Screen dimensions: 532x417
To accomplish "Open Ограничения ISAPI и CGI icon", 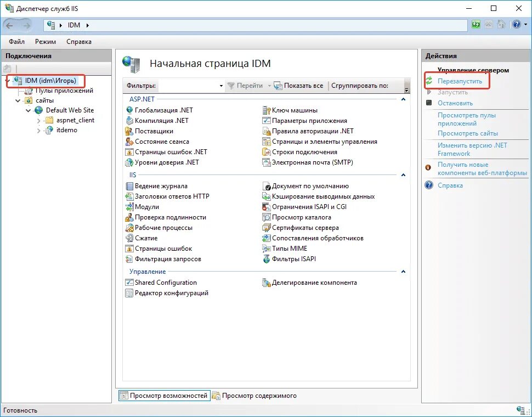I will (267, 207).
